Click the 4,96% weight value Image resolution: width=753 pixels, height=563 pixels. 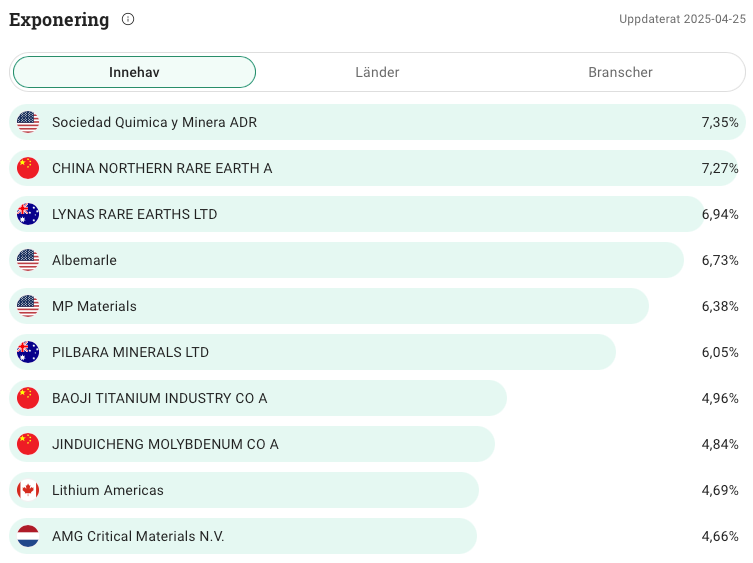(x=720, y=398)
